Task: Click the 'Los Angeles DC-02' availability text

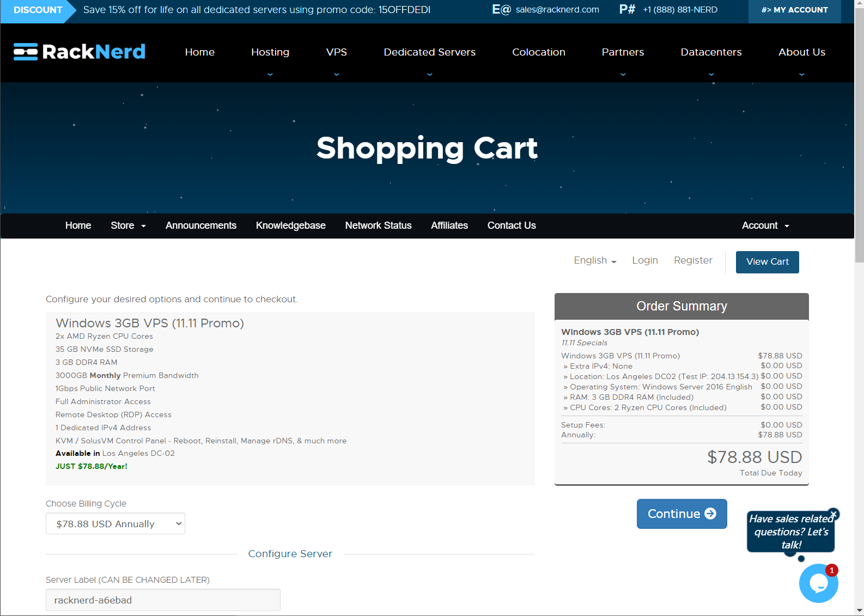Action: tap(138, 453)
